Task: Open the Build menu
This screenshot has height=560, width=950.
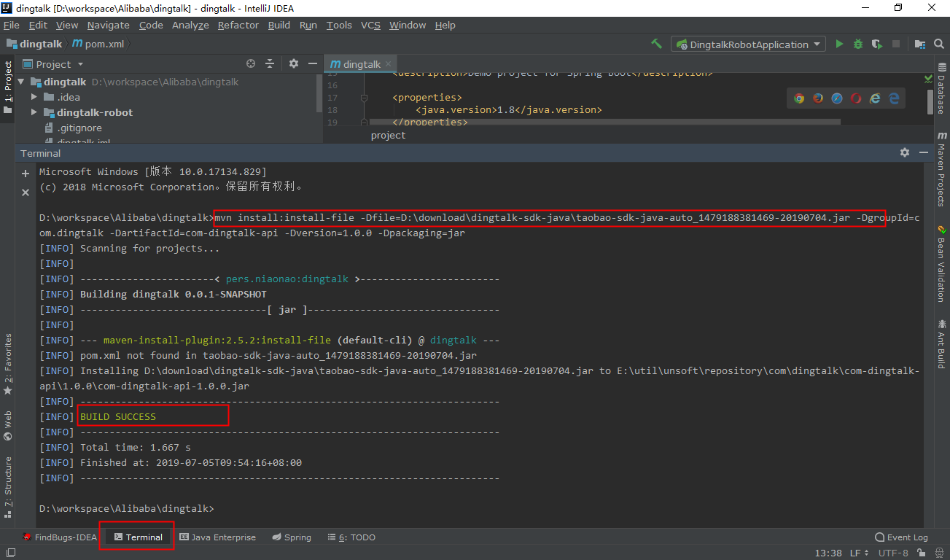Action: (x=279, y=25)
